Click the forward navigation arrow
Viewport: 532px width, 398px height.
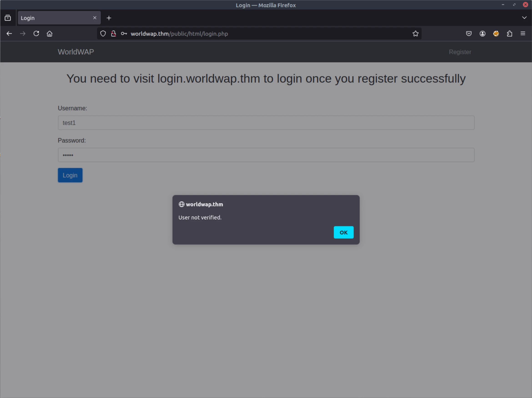23,34
